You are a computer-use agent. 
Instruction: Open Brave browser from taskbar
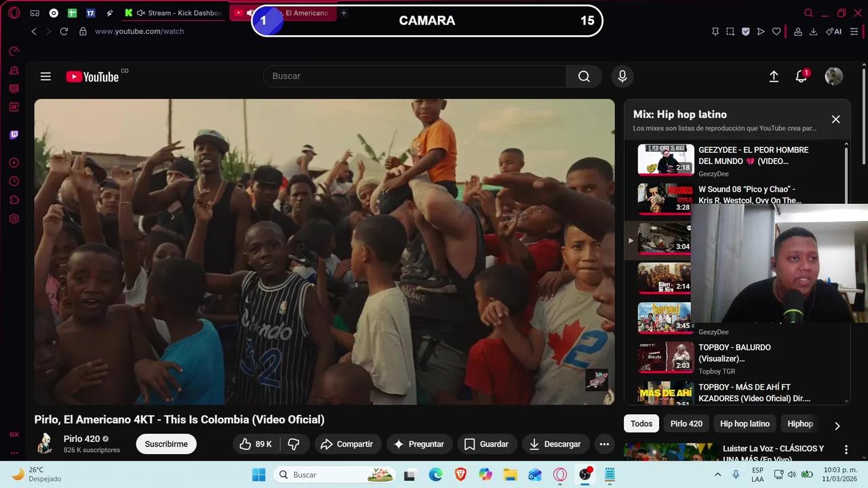(460, 474)
